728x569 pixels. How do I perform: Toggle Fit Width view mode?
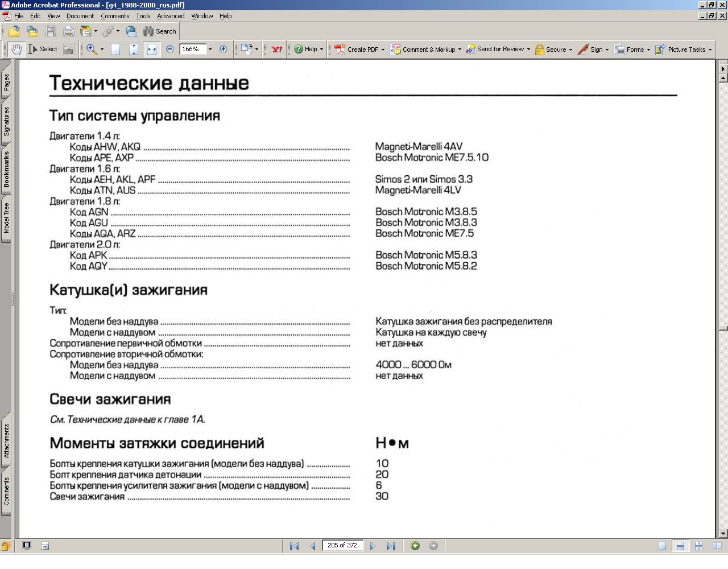(x=151, y=50)
